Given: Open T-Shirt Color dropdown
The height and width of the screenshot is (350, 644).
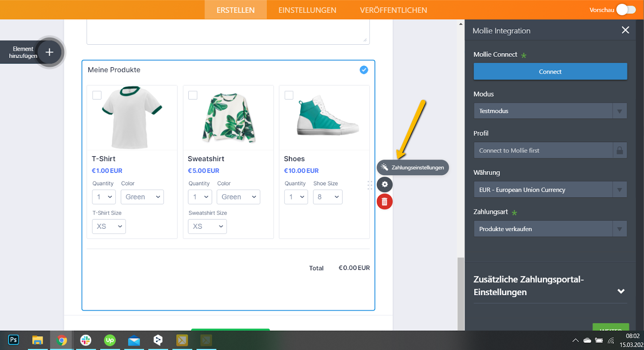Looking at the screenshot, I should (x=142, y=197).
